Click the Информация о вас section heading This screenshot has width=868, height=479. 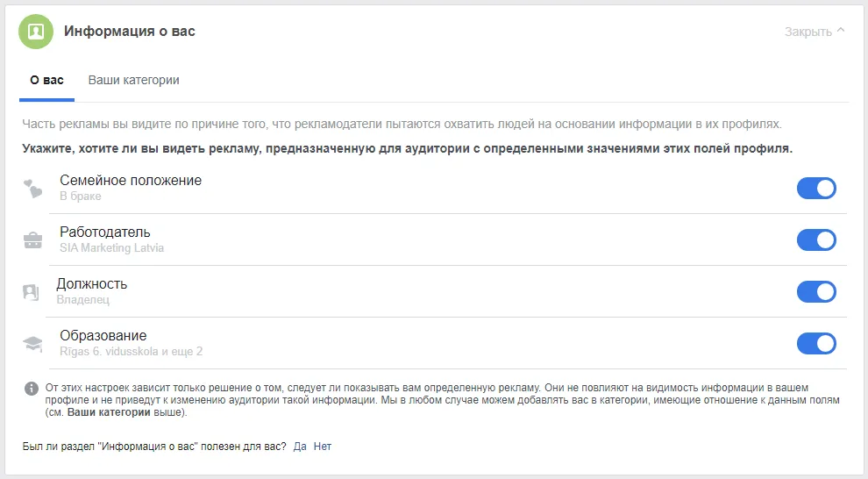130,32
